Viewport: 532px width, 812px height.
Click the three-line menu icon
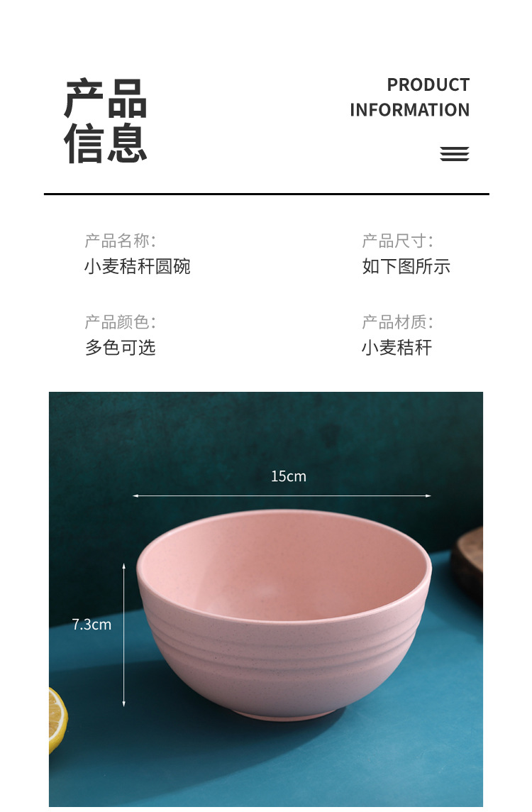click(x=455, y=154)
